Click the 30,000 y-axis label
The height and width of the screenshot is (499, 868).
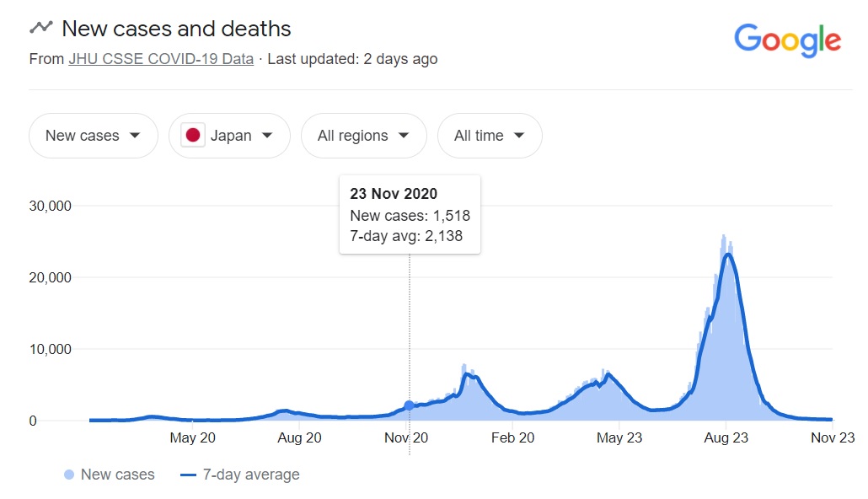click(x=50, y=206)
